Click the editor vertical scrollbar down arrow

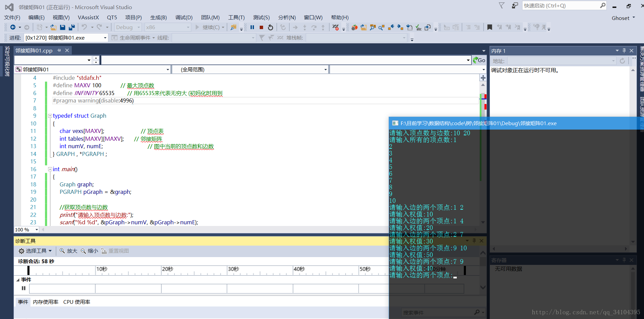483,222
